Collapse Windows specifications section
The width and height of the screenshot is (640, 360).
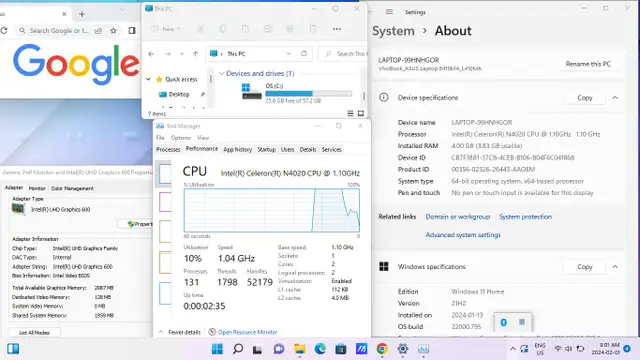(615, 267)
